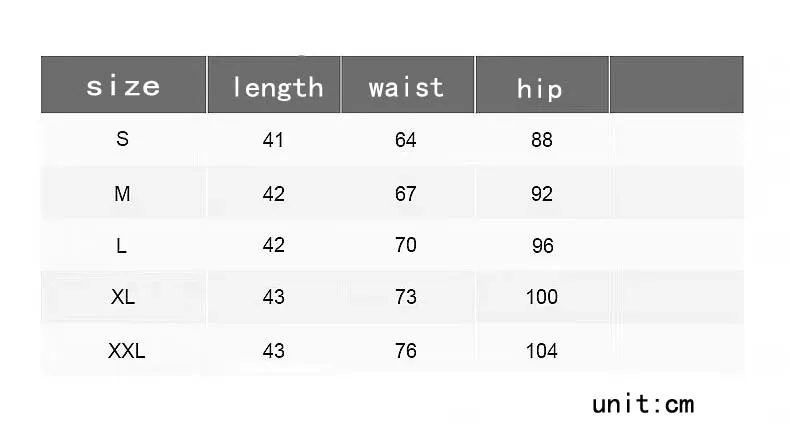
Task: Click the XL hip value 100
Action: [542, 297]
